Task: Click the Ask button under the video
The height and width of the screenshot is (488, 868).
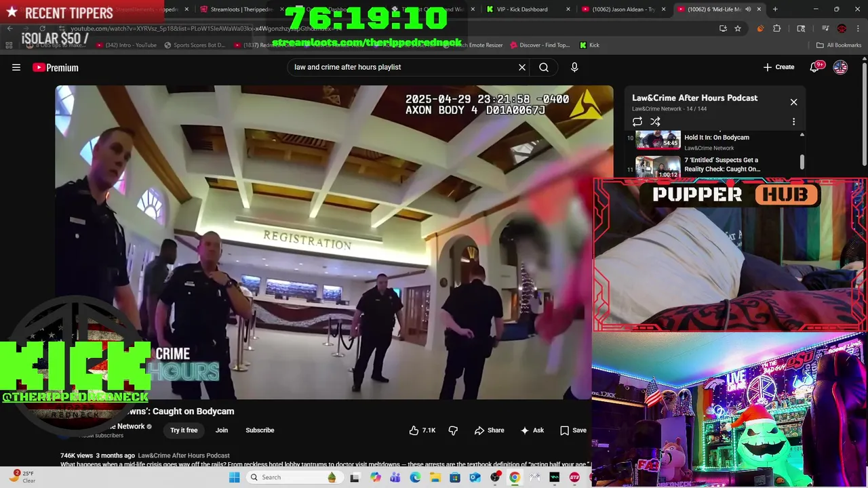Action: (x=532, y=430)
